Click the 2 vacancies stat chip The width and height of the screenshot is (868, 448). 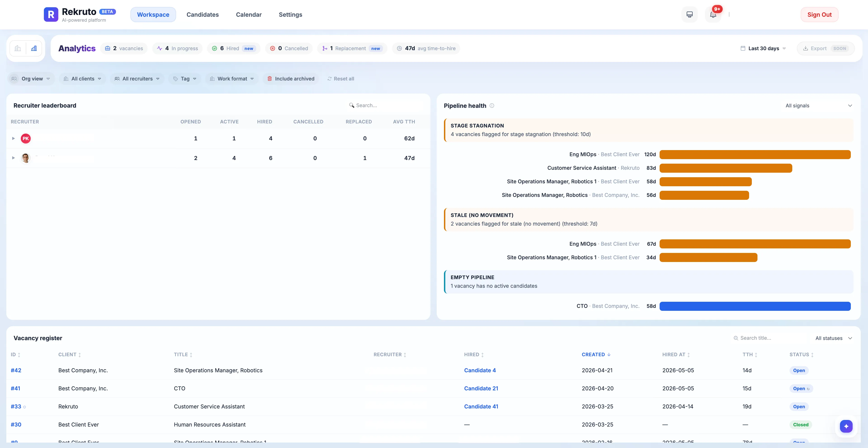point(124,49)
